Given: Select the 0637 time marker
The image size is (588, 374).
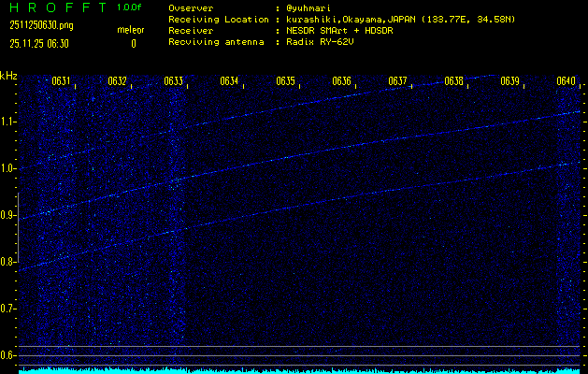Looking at the screenshot, I should coord(397,82).
